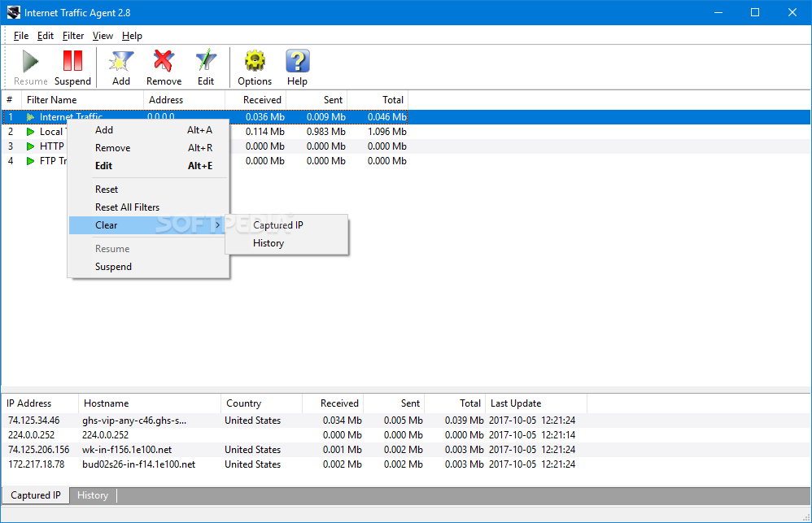Click green arrow icon of FTP filter row

[31, 161]
